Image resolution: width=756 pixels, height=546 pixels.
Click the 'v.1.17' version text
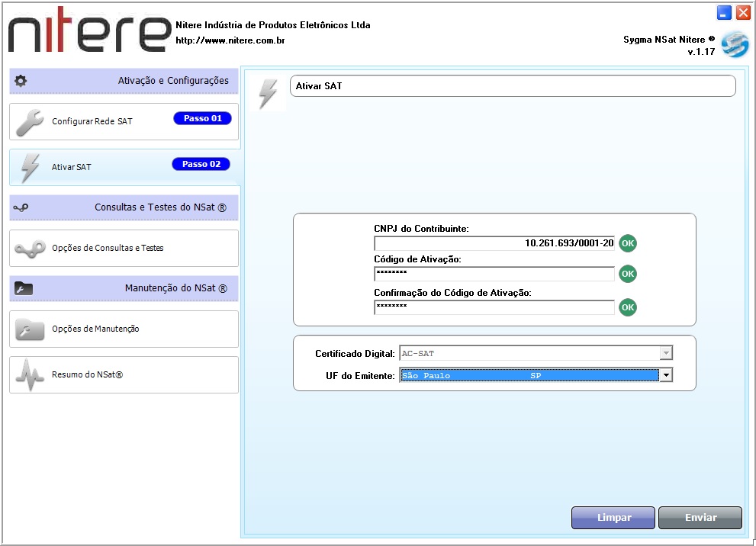[701, 52]
